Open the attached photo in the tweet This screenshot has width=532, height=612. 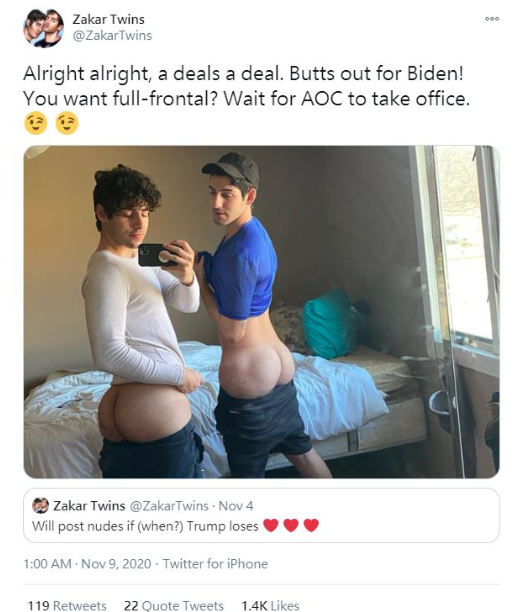tap(262, 312)
